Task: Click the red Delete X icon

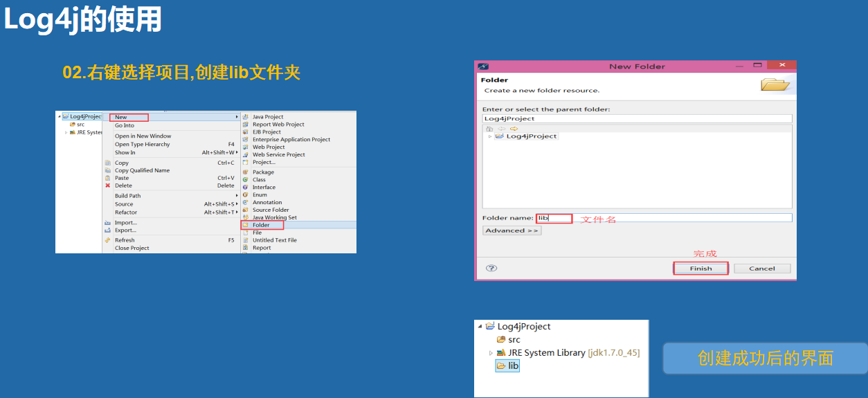Action: coord(107,186)
